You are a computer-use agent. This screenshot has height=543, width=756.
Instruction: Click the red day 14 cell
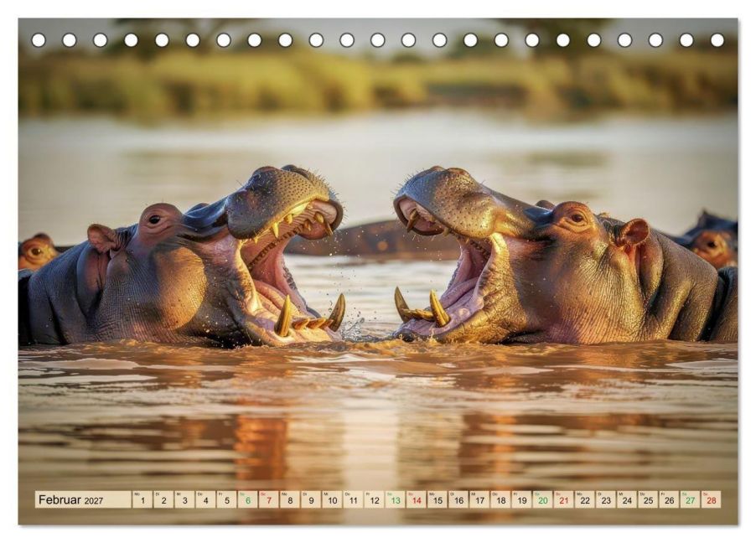(x=416, y=499)
